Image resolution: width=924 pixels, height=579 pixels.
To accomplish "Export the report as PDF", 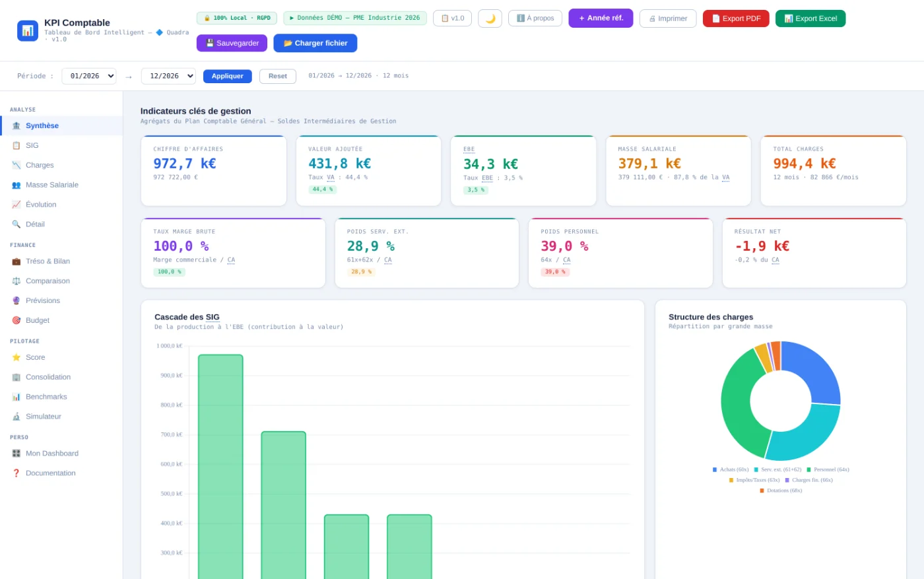I will coord(736,18).
